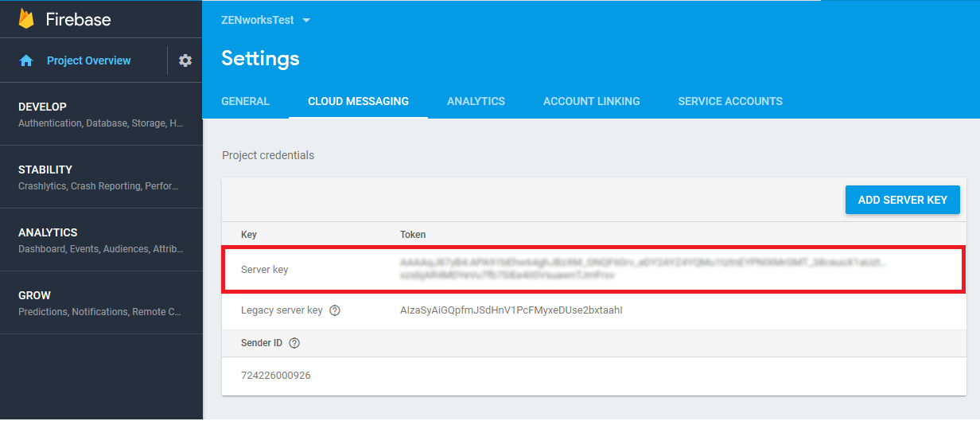Click the Project Overview home icon
This screenshot has height=421, width=980.
coord(26,60)
